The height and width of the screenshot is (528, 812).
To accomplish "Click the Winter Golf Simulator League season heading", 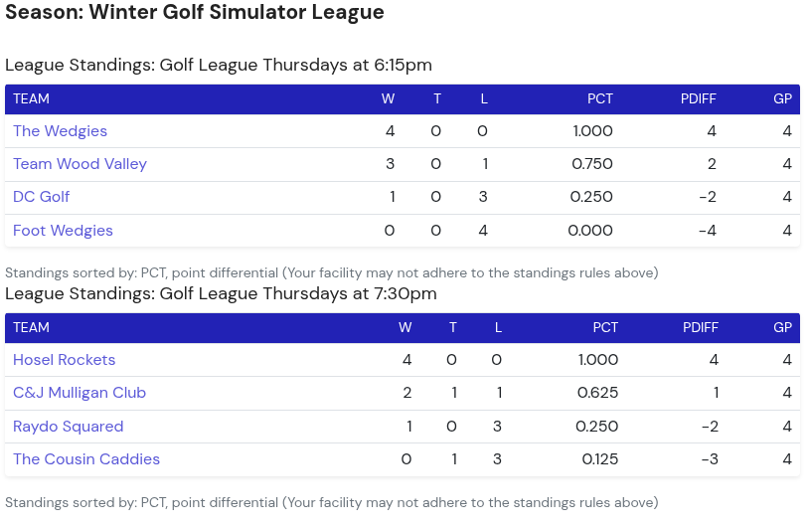I will point(195,13).
